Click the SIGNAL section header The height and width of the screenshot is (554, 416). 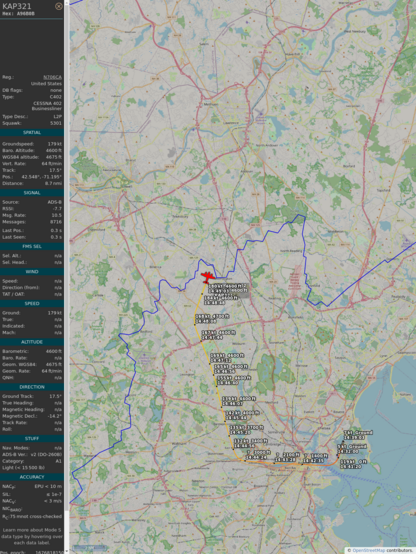32,193
